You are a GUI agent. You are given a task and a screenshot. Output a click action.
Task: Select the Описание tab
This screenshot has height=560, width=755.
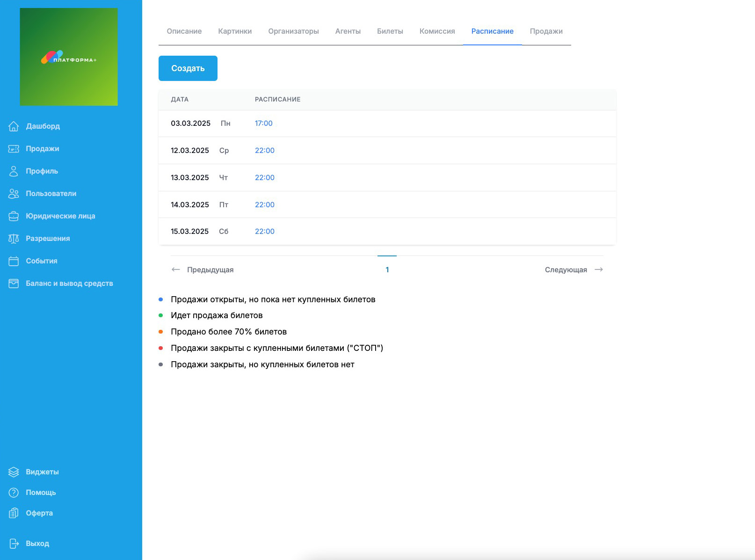pos(184,31)
